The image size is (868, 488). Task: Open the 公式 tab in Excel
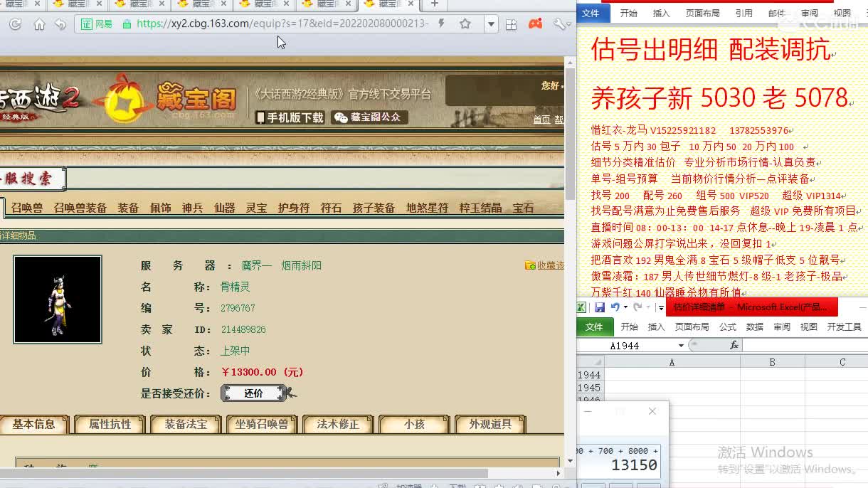(x=728, y=327)
